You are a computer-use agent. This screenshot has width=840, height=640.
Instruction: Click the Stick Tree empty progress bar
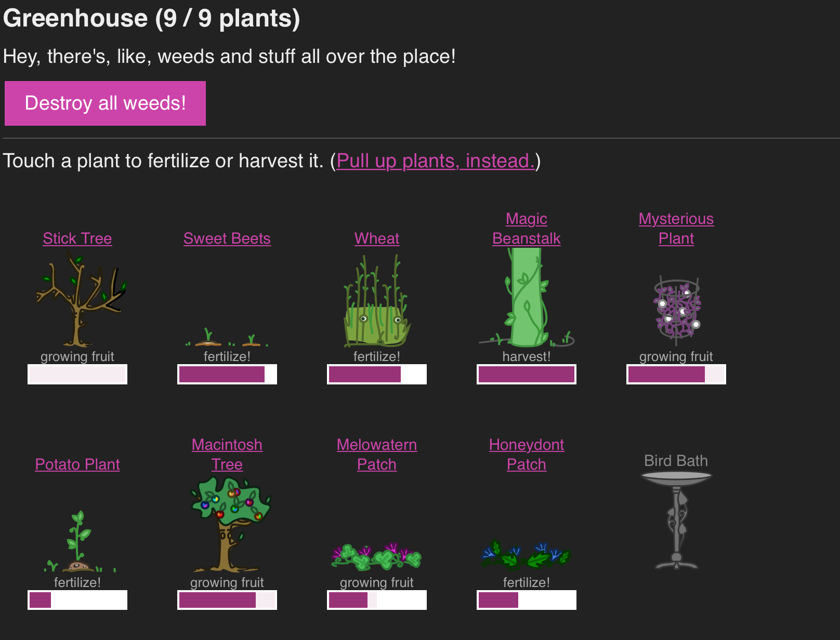77,375
